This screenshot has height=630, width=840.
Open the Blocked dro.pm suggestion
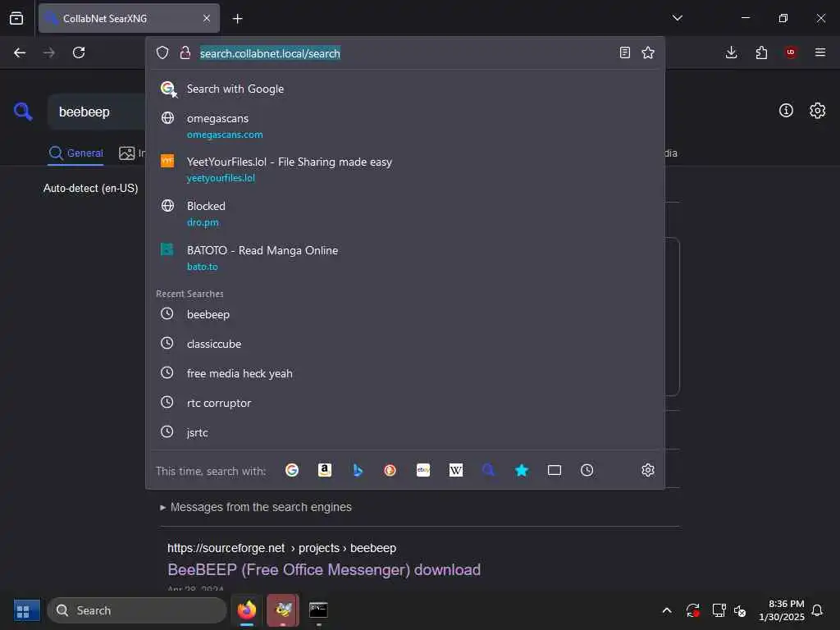(x=405, y=214)
